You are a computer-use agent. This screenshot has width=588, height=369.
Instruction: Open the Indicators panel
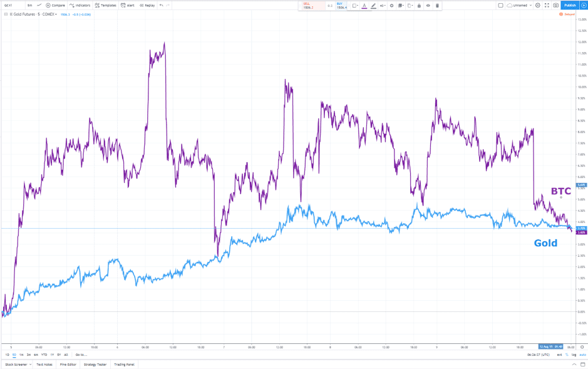[x=80, y=5]
